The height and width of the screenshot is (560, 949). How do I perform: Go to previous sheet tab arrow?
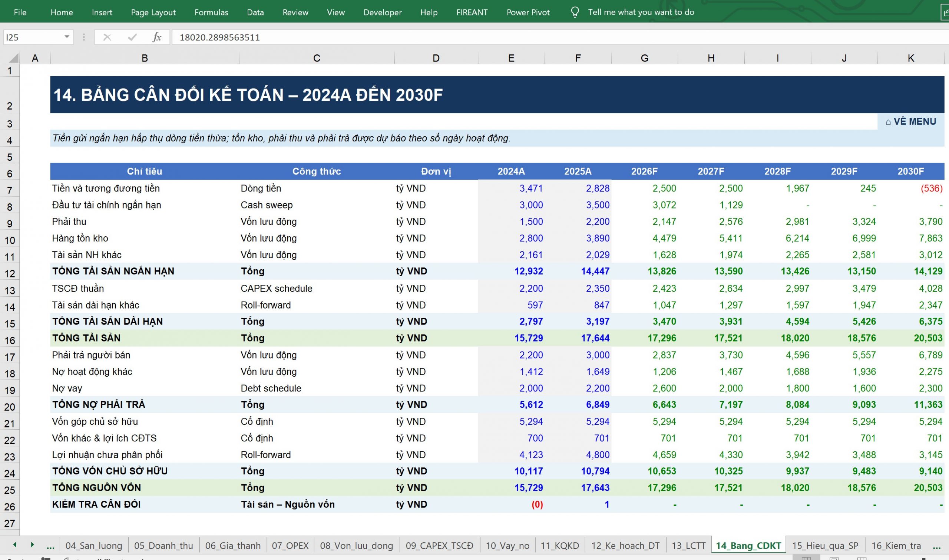[x=15, y=544]
